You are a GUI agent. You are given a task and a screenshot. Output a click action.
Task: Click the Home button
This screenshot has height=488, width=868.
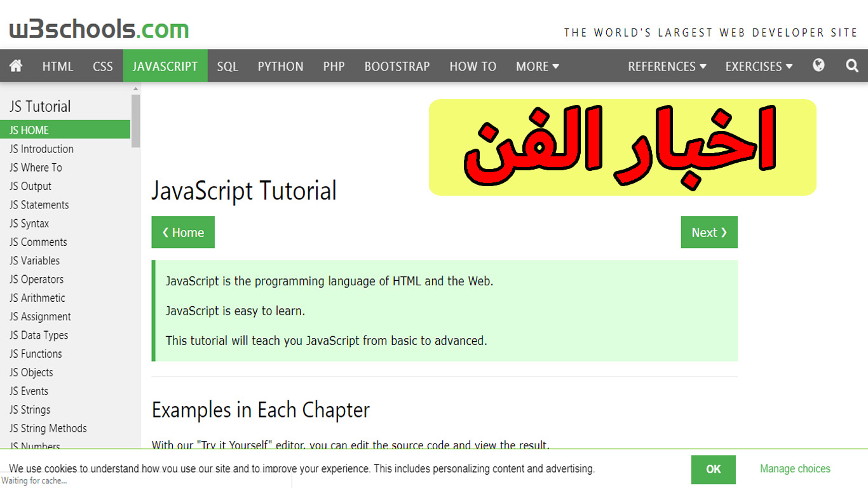[183, 232]
